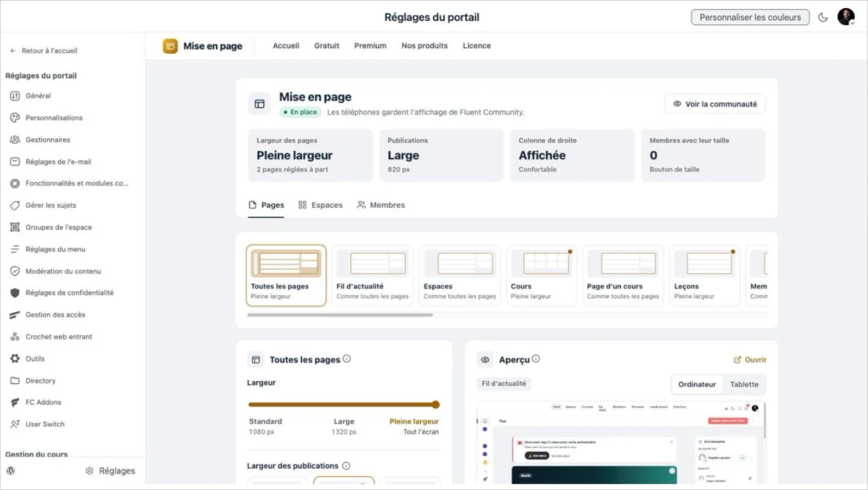The height and width of the screenshot is (490, 868).
Task: Select the Cours layout thumbnail
Action: click(x=542, y=275)
